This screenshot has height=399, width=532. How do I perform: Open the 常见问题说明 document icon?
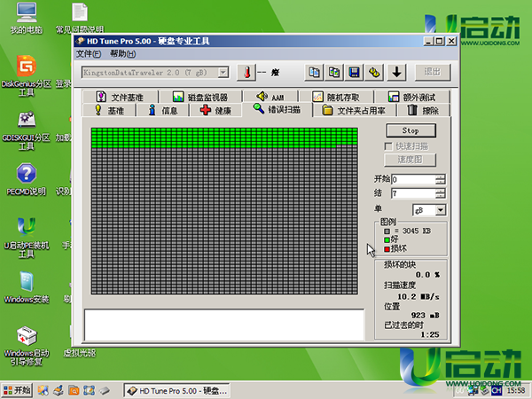(80, 18)
